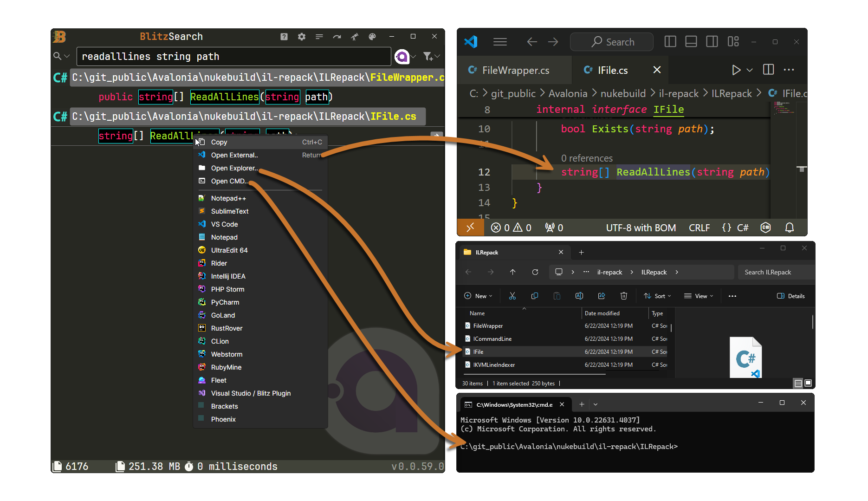
Task: Go forward in VS Code navigation
Action: (x=553, y=42)
